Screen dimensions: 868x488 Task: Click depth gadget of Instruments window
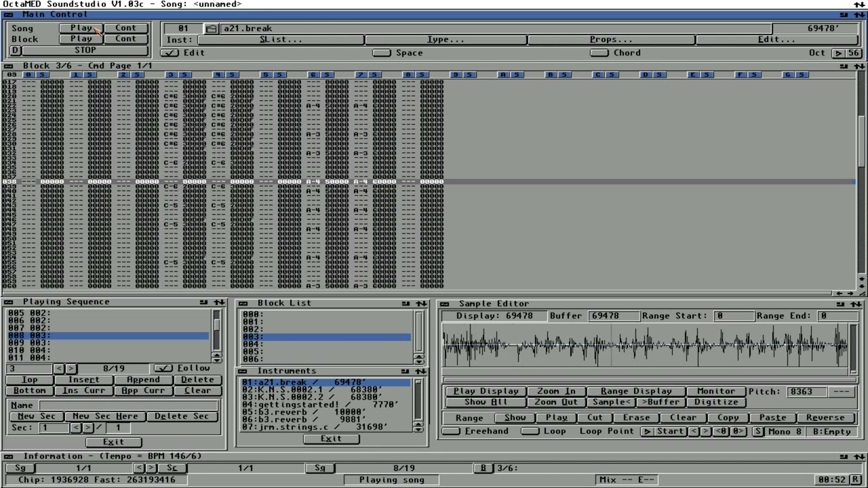(421, 371)
